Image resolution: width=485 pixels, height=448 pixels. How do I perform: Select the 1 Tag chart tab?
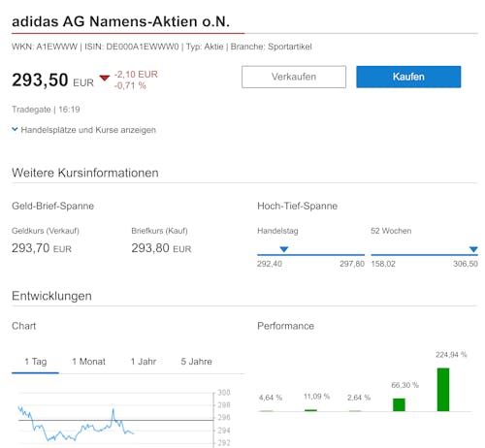click(x=36, y=362)
